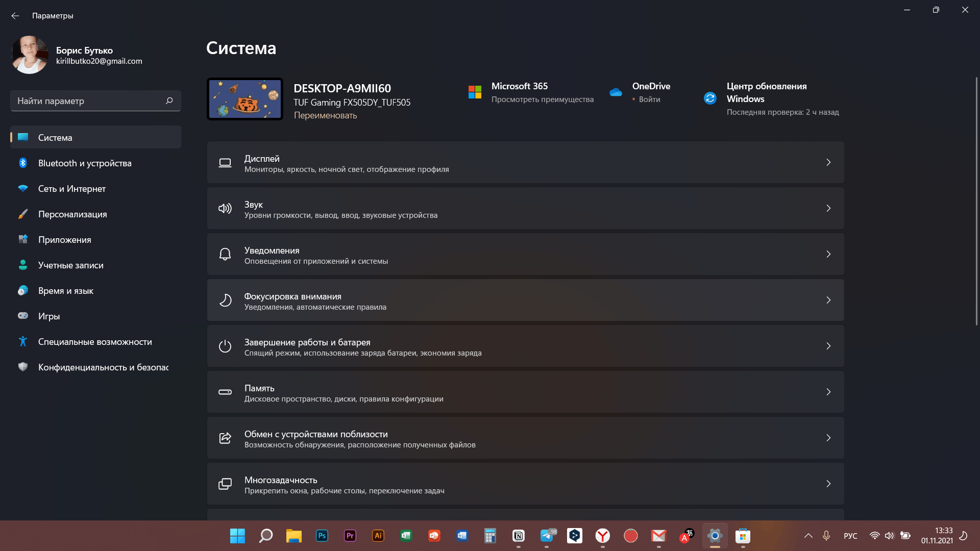The height and width of the screenshot is (551, 980).
Task: Open Word from the taskbar
Action: coord(462,536)
